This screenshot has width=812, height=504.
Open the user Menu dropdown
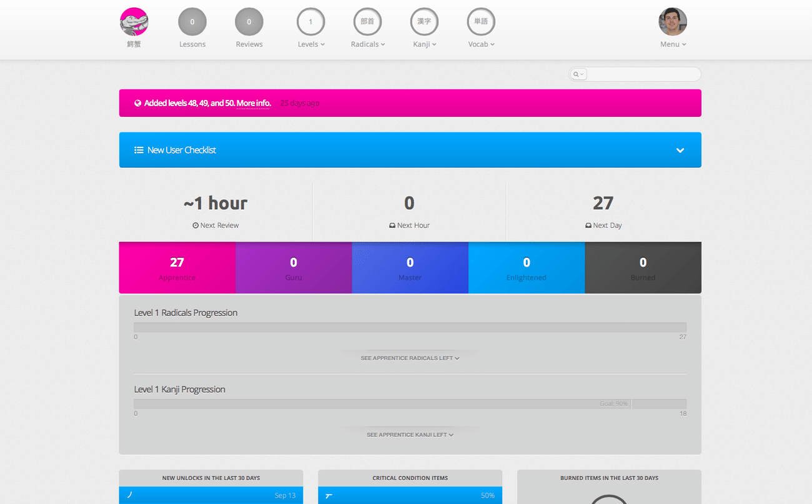click(x=673, y=44)
